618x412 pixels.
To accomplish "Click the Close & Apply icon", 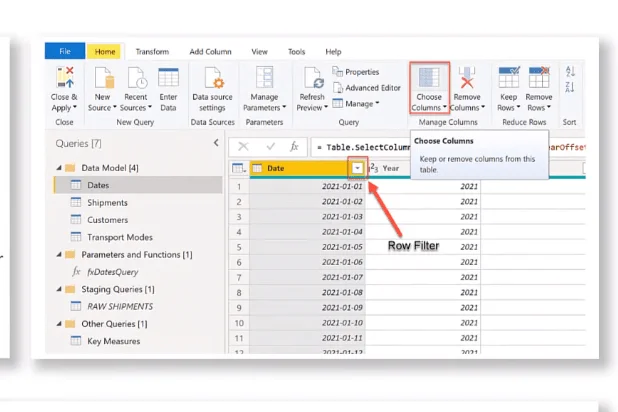I will (x=65, y=77).
